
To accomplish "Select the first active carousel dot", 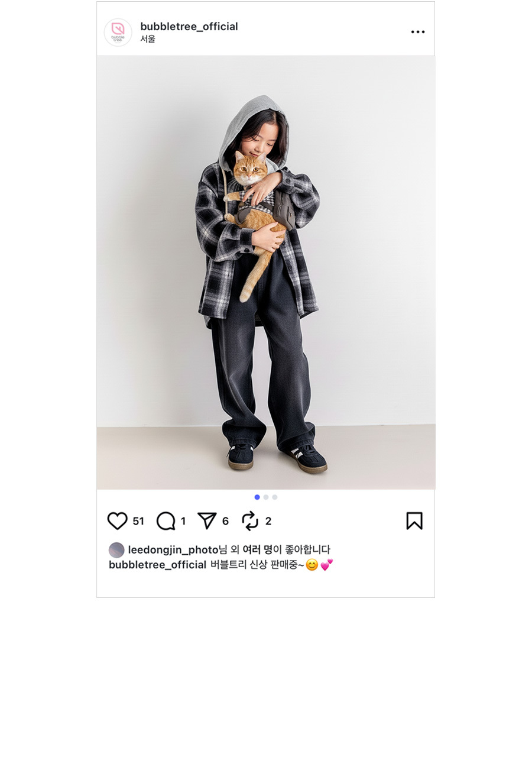I will (257, 497).
